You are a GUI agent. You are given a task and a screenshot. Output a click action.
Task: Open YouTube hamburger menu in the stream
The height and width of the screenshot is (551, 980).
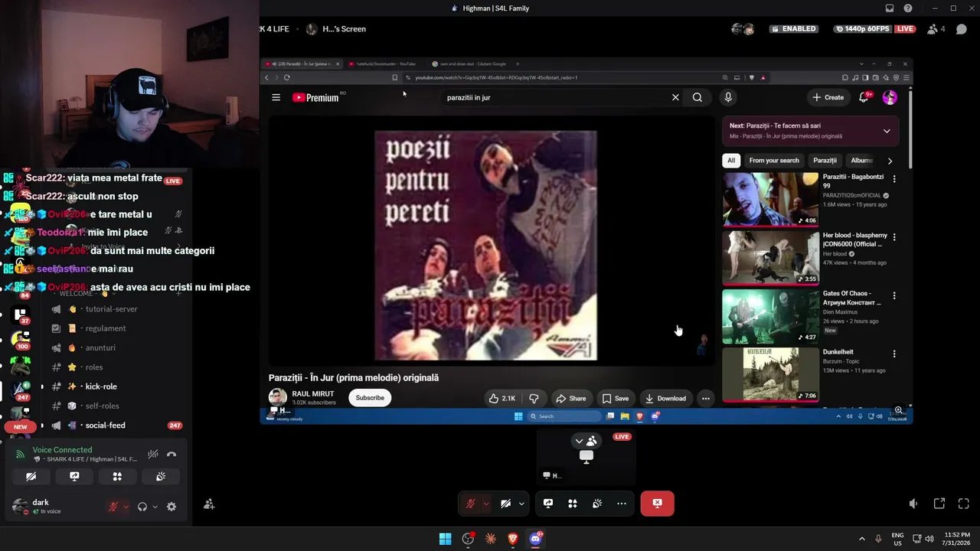point(276,97)
